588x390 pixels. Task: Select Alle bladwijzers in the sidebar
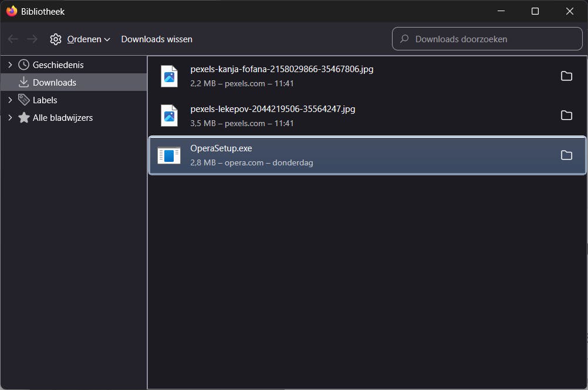63,118
